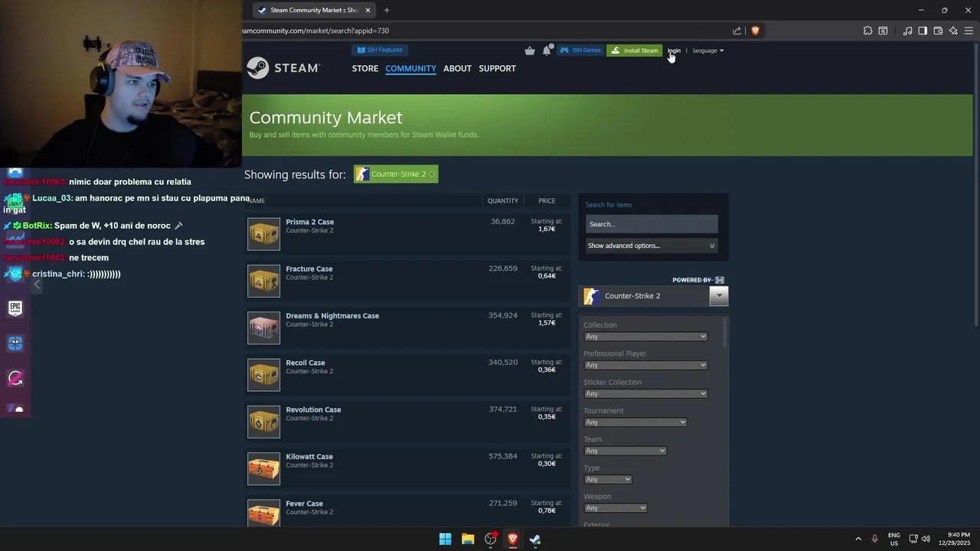Image resolution: width=980 pixels, height=551 pixels.
Task: Open the language dropdown
Action: coord(708,51)
